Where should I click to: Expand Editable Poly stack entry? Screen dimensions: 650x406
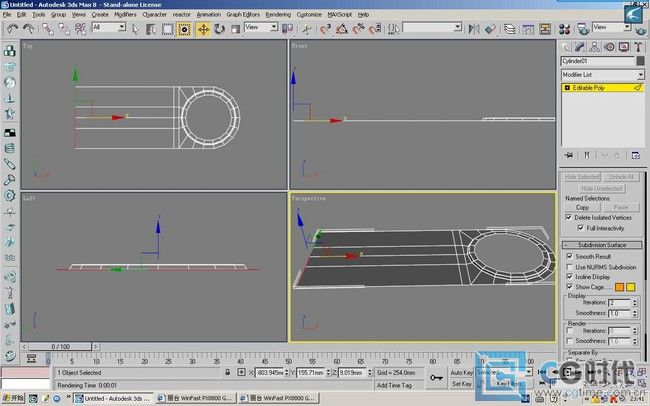pos(567,88)
